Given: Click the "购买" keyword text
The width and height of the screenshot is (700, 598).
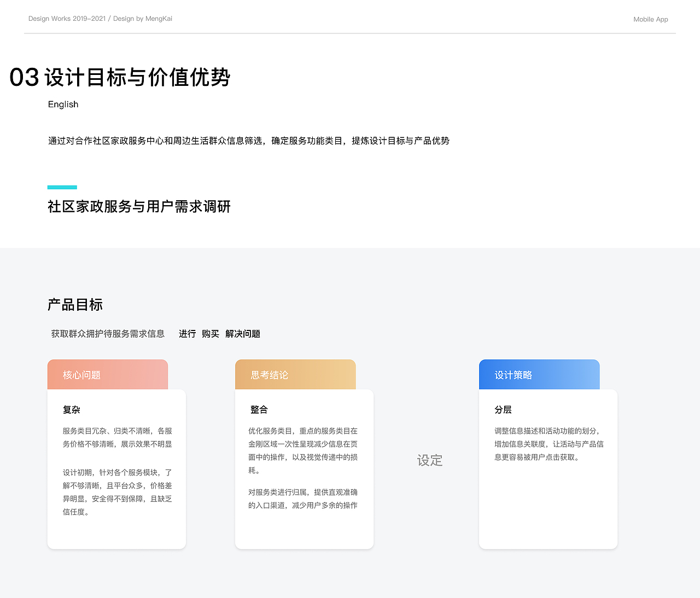Looking at the screenshot, I should coord(209,333).
